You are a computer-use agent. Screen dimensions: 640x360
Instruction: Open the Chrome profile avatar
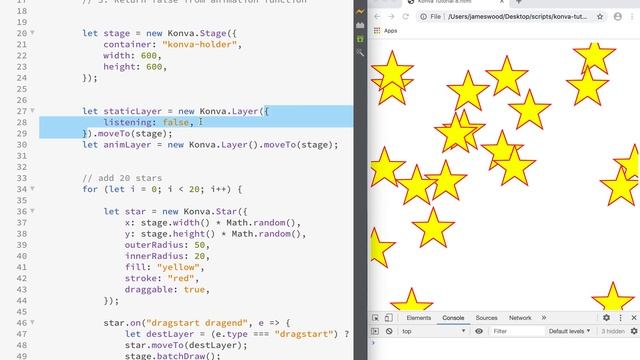pos(618,17)
